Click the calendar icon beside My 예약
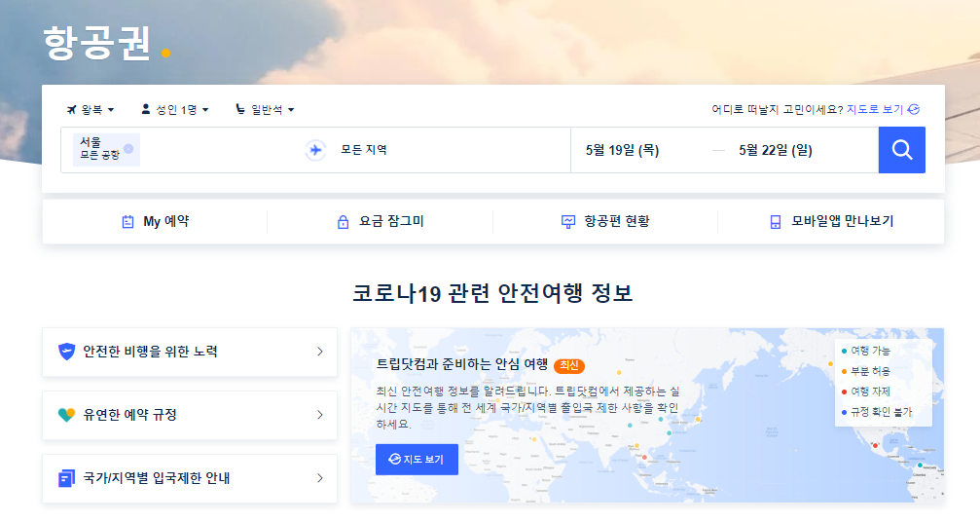The image size is (980, 522). pyautogui.click(x=127, y=222)
